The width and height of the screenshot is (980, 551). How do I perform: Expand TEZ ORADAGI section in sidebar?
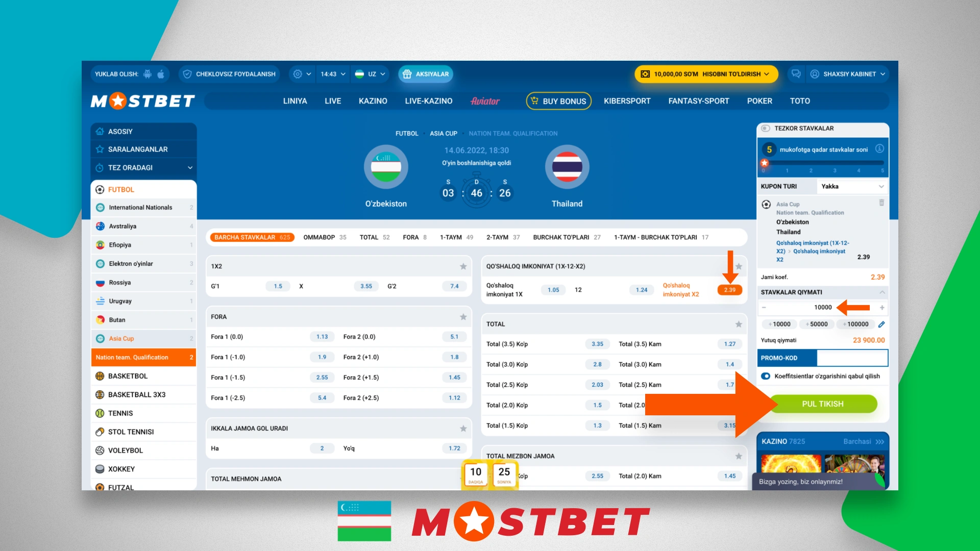coord(190,167)
